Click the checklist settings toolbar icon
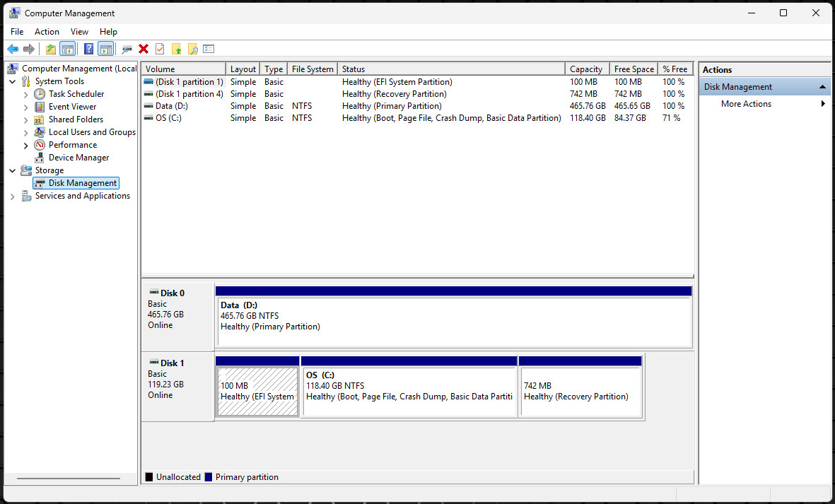The height and width of the screenshot is (504, 835). pyautogui.click(x=209, y=49)
